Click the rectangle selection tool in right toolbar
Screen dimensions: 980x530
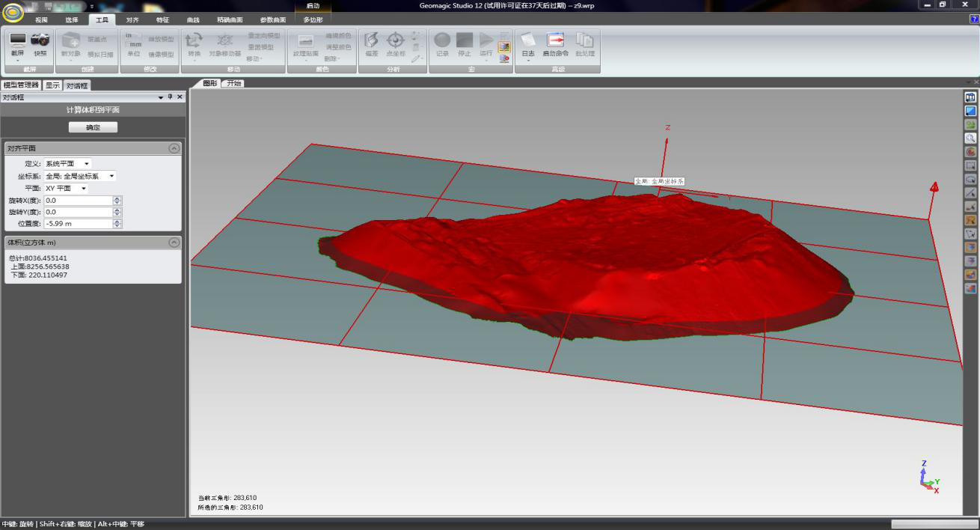(x=970, y=165)
